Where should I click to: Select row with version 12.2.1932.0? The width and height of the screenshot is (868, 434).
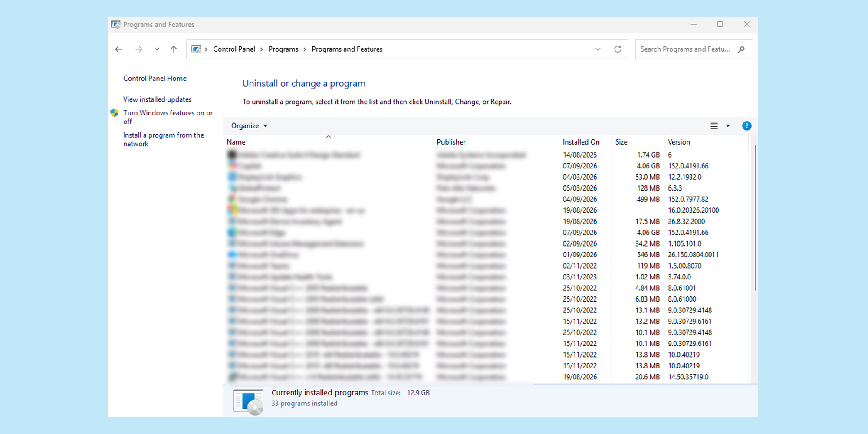[486, 177]
